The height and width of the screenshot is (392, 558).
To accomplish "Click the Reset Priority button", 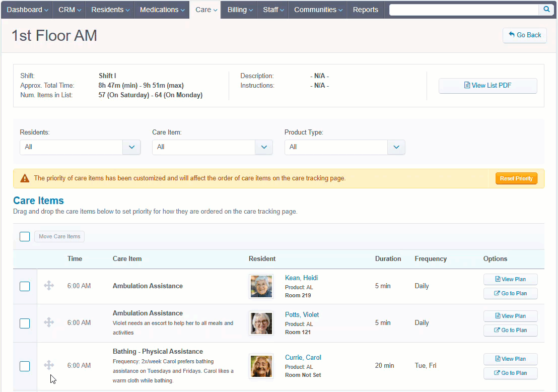I will pos(516,178).
